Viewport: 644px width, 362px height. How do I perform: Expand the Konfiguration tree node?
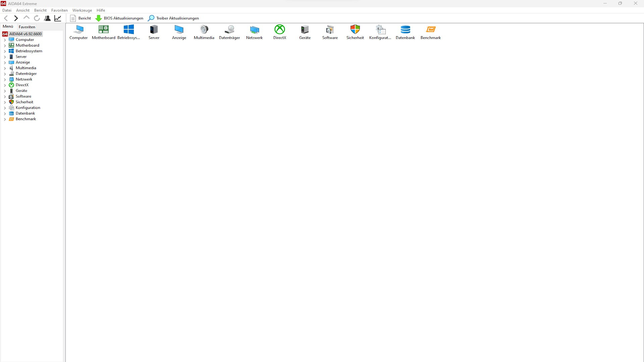[x=5, y=108]
